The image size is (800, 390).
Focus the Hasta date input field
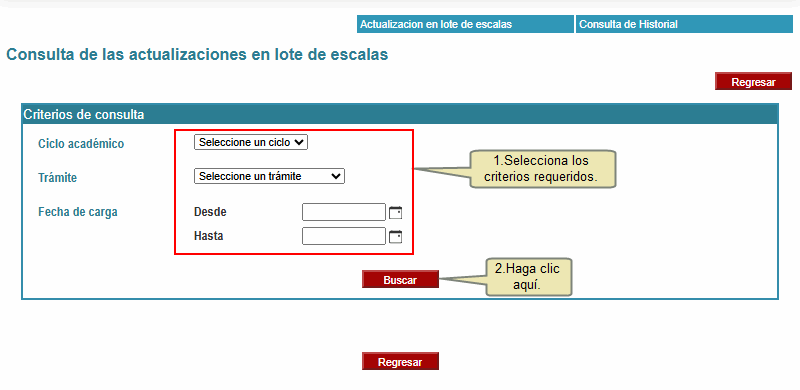(344, 236)
